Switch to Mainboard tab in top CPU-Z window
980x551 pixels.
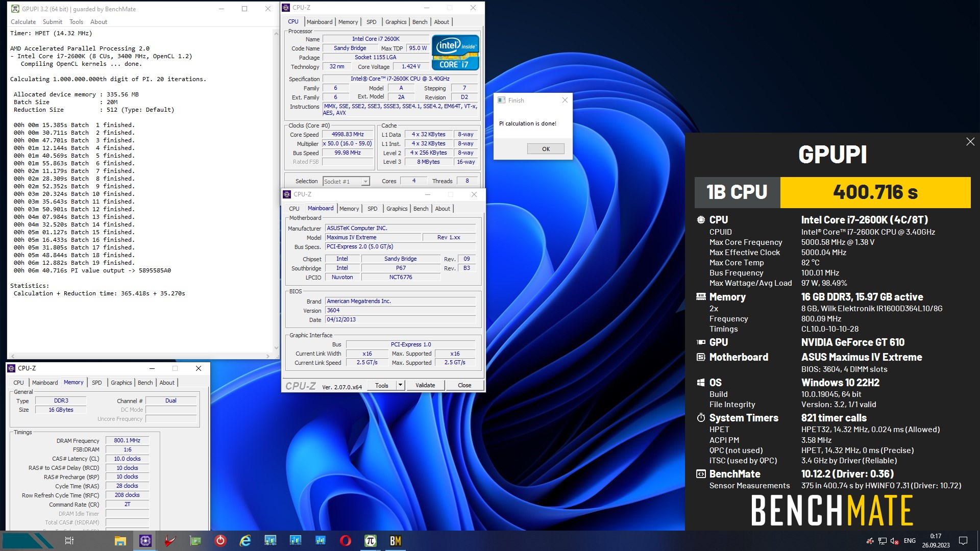[x=320, y=22]
